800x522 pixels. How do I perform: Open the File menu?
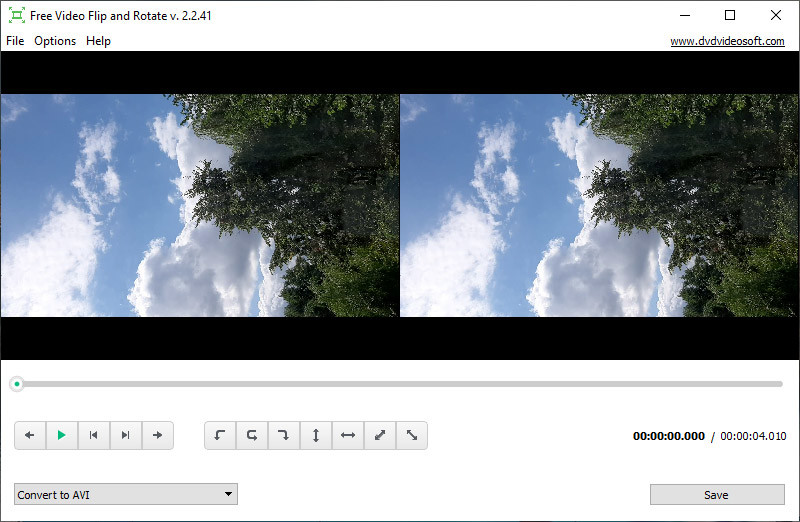(15, 41)
